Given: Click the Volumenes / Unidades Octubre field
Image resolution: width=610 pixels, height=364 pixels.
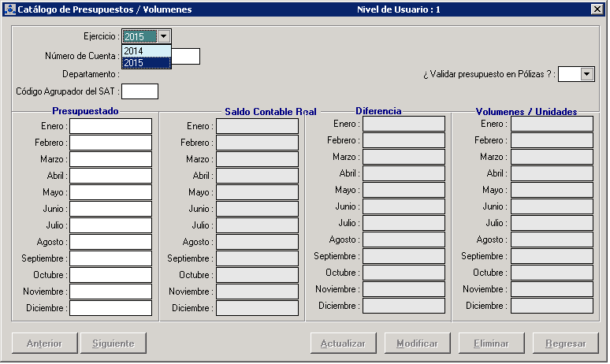Looking at the screenshot, I should [552, 273].
